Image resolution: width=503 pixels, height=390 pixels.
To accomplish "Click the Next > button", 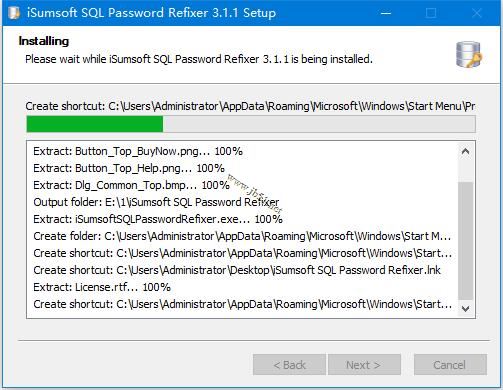I will click(364, 365).
